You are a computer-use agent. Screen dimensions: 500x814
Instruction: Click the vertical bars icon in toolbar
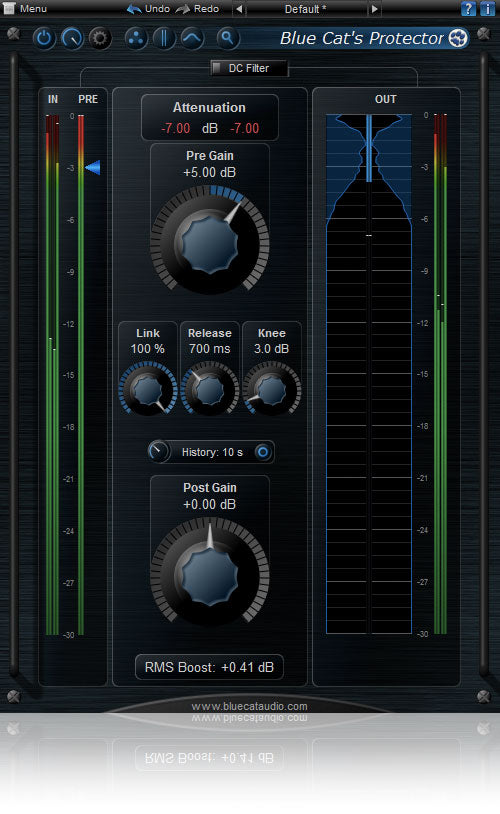pyautogui.click(x=164, y=39)
